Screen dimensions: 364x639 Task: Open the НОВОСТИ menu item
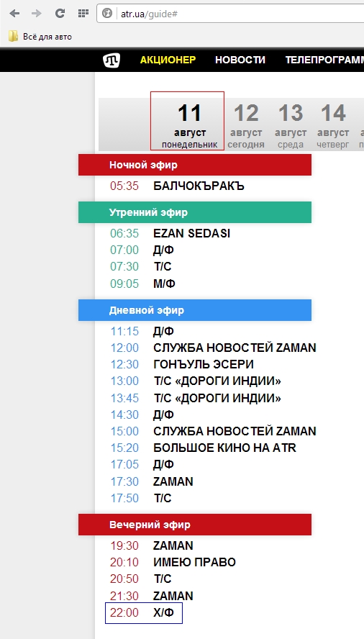240,60
